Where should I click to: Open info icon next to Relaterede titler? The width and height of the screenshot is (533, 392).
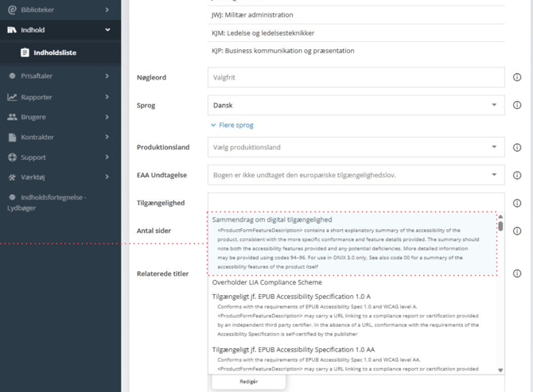pyautogui.click(x=516, y=274)
